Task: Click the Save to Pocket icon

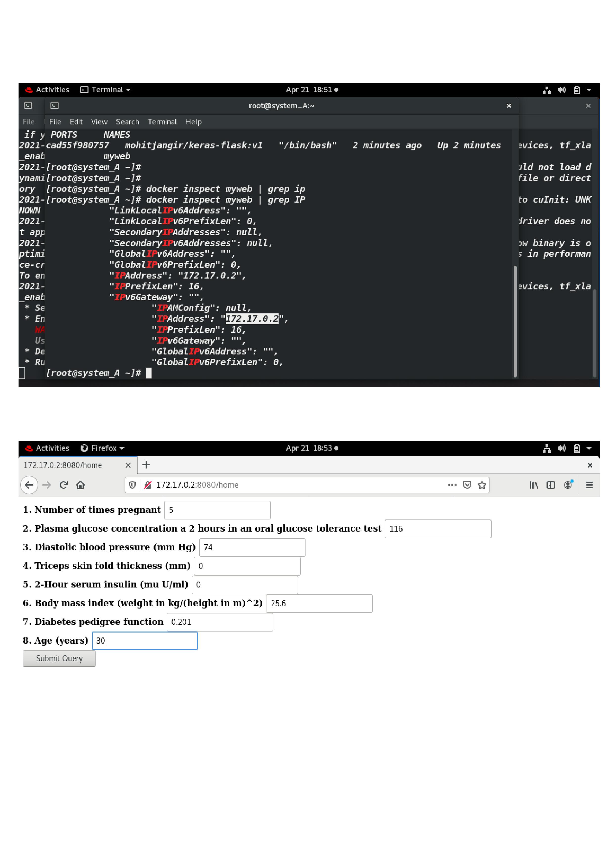Action: (x=467, y=485)
